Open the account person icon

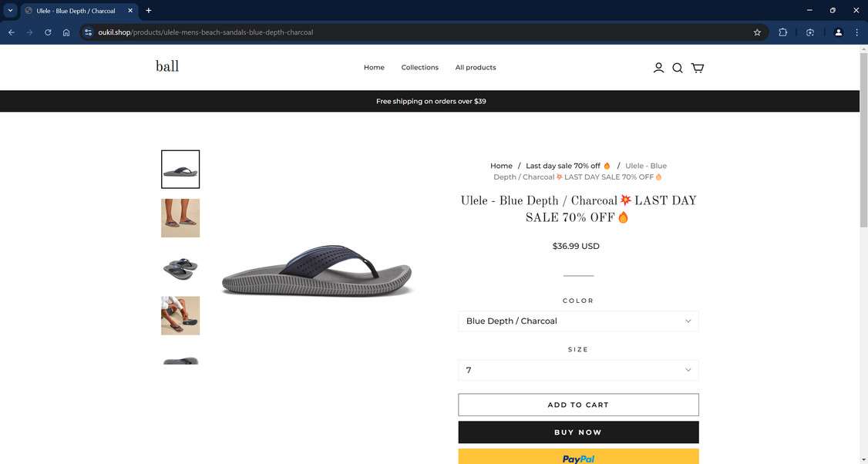coord(658,68)
